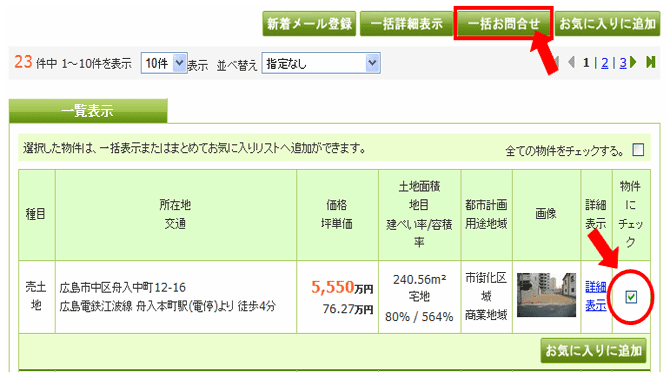Go to page 3 link
Viewport: 670px width, 380px height.
point(623,63)
